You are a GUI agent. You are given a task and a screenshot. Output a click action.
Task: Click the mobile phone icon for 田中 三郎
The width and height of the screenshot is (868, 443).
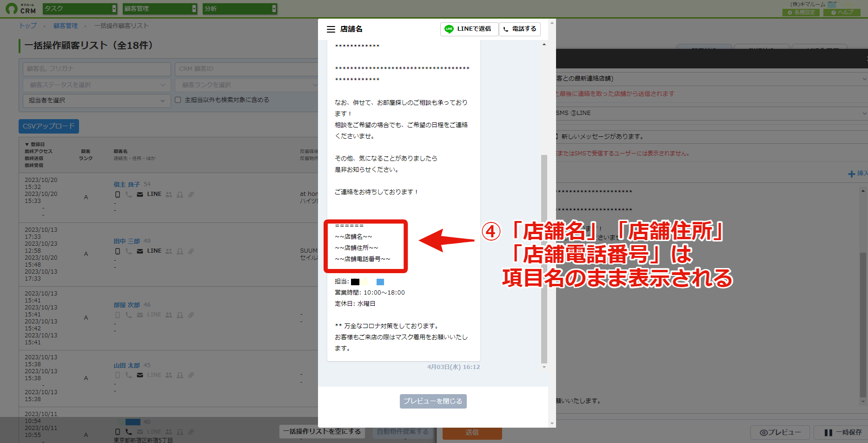pos(118,251)
